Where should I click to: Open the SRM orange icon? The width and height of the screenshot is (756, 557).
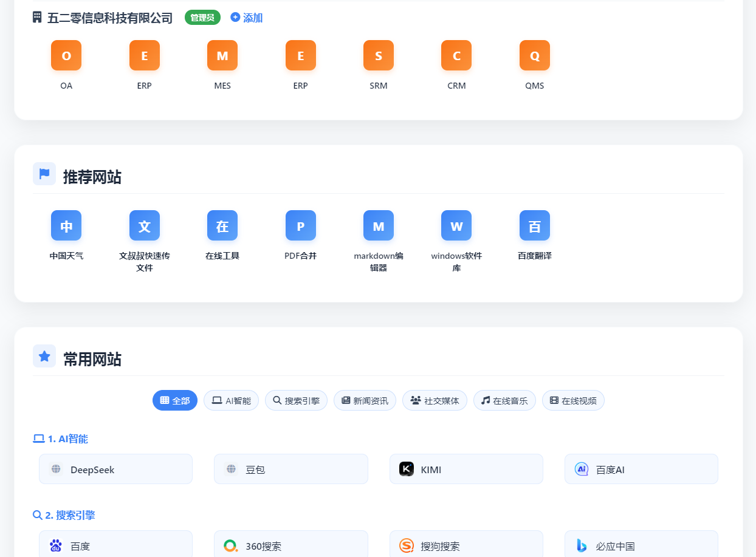pyautogui.click(x=378, y=56)
